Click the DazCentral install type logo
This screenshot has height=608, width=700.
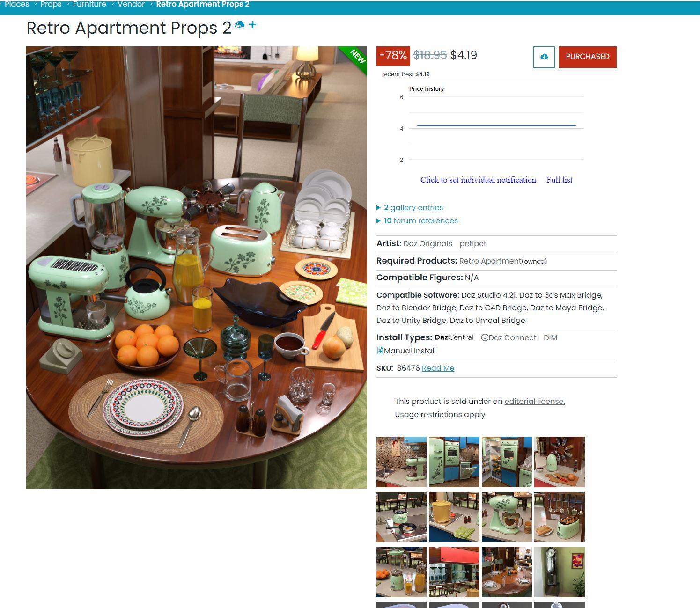[x=454, y=337]
